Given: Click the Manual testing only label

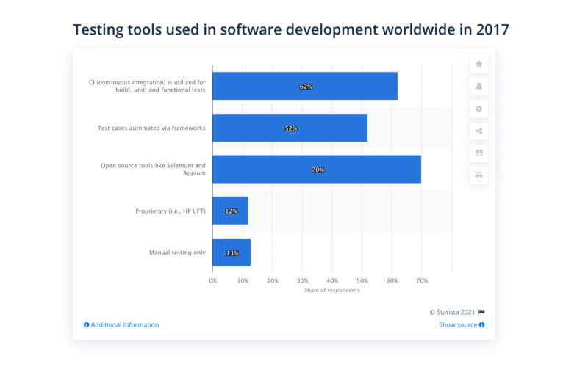Looking at the screenshot, I should coord(177,253).
